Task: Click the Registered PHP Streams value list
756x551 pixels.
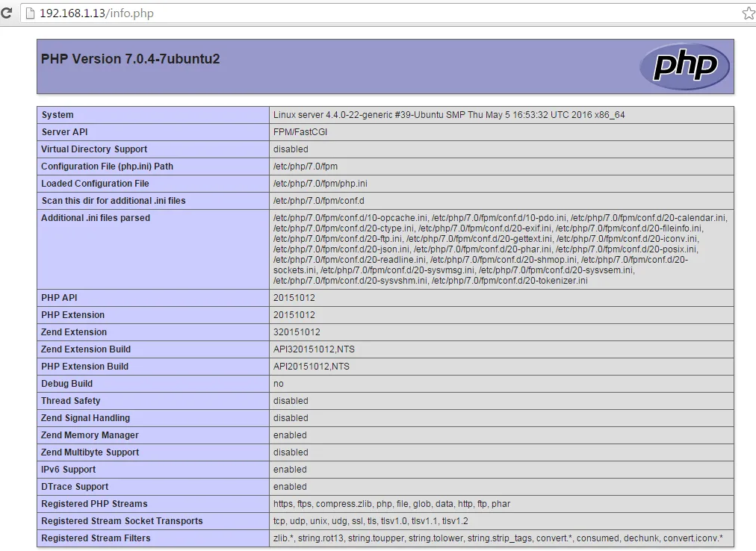Action: tap(391, 504)
